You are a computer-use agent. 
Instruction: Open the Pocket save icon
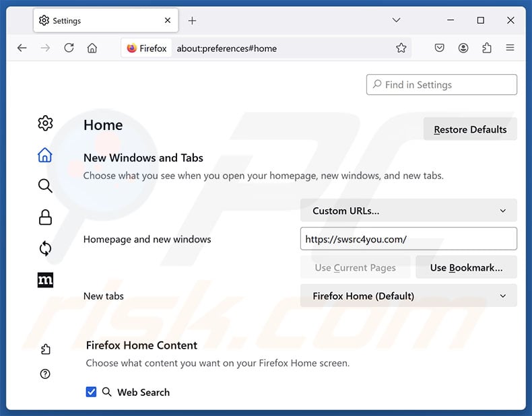pos(439,48)
